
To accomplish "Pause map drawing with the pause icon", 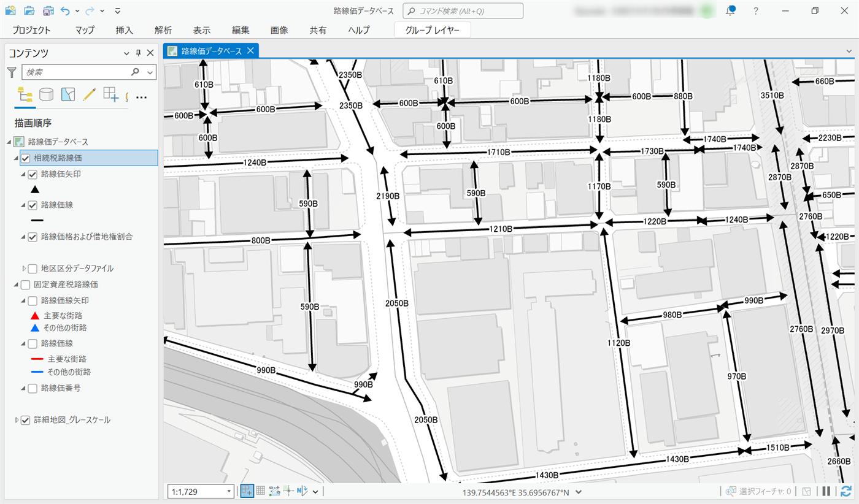I will point(826,491).
